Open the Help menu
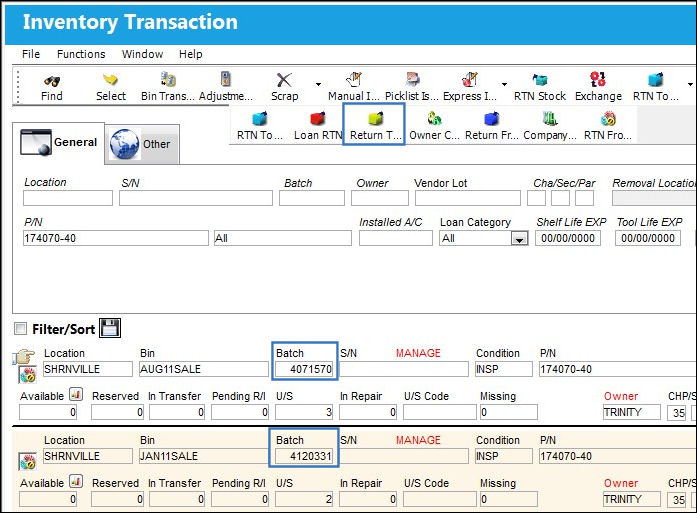Viewport: 697px width, 513px height. [191, 54]
